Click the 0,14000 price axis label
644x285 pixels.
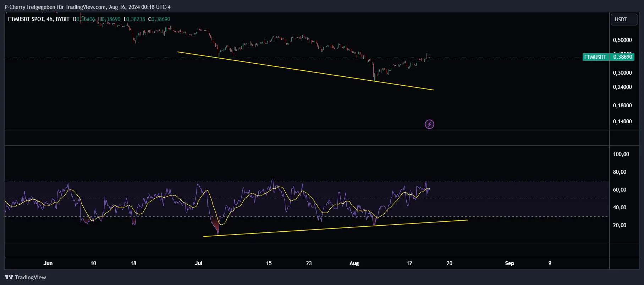pyautogui.click(x=622, y=122)
